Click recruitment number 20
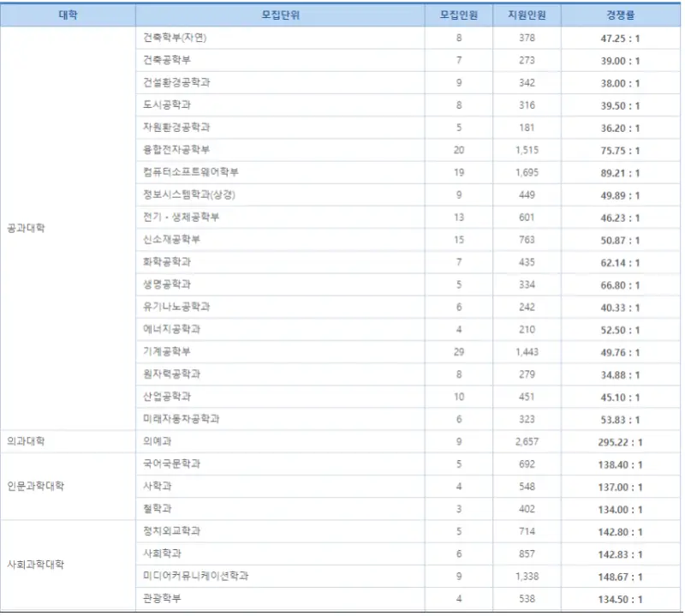The height and width of the screenshot is (616, 685). (459, 150)
